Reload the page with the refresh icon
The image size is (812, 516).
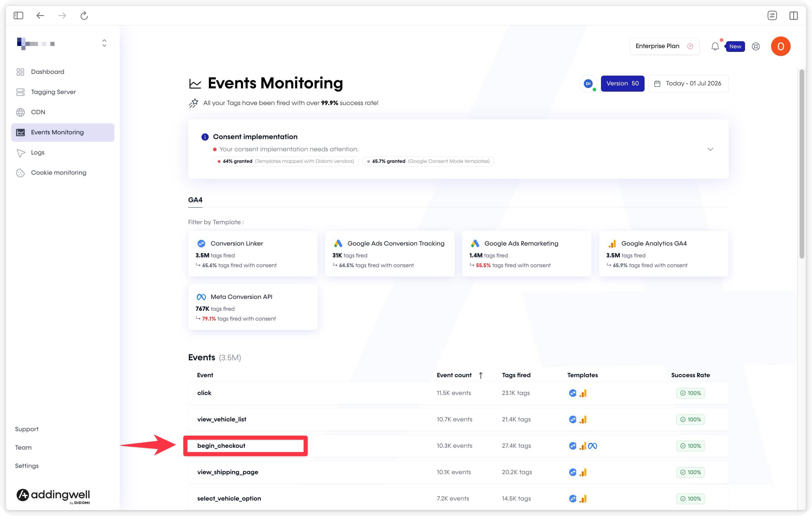(84, 15)
